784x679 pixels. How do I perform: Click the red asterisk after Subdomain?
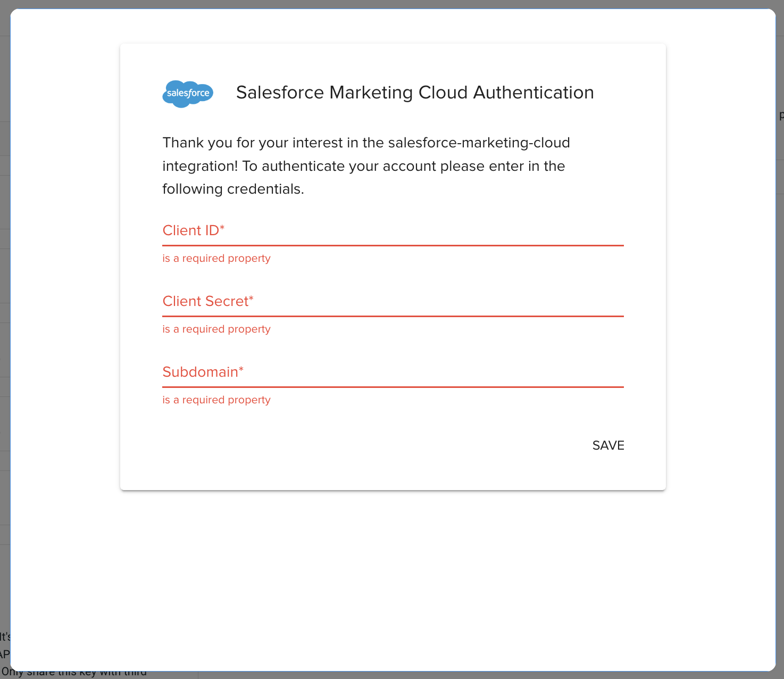click(241, 369)
